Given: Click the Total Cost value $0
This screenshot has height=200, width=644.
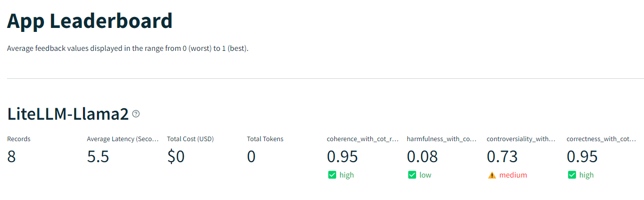Looking at the screenshot, I should 176,157.
